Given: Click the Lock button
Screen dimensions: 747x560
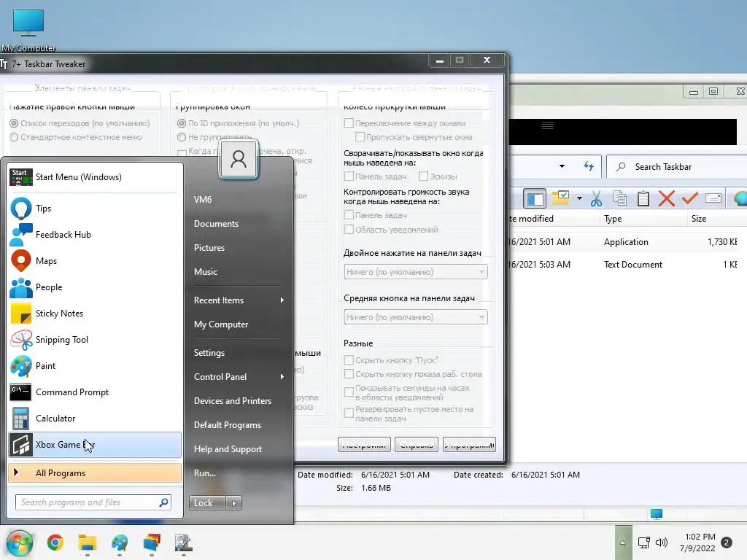Looking at the screenshot, I should coord(207,503).
